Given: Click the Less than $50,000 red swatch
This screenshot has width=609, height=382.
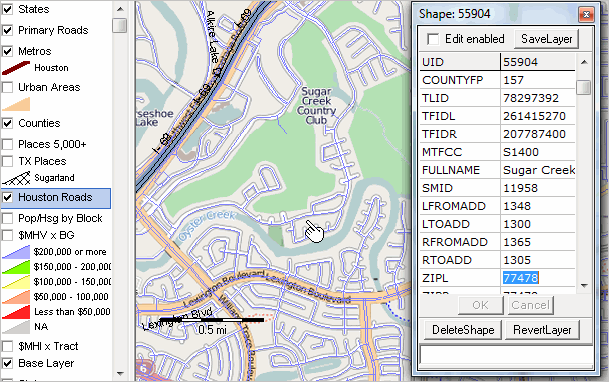Looking at the screenshot, I should [x=16, y=312].
